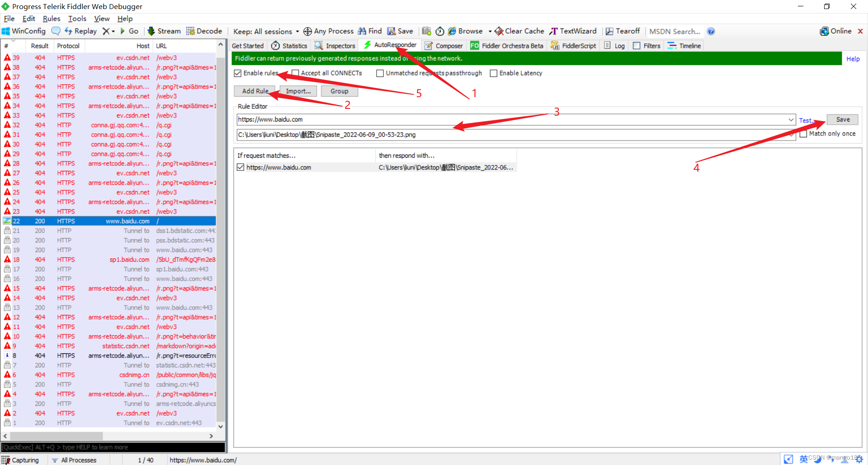Open the Help menu

tap(125, 19)
